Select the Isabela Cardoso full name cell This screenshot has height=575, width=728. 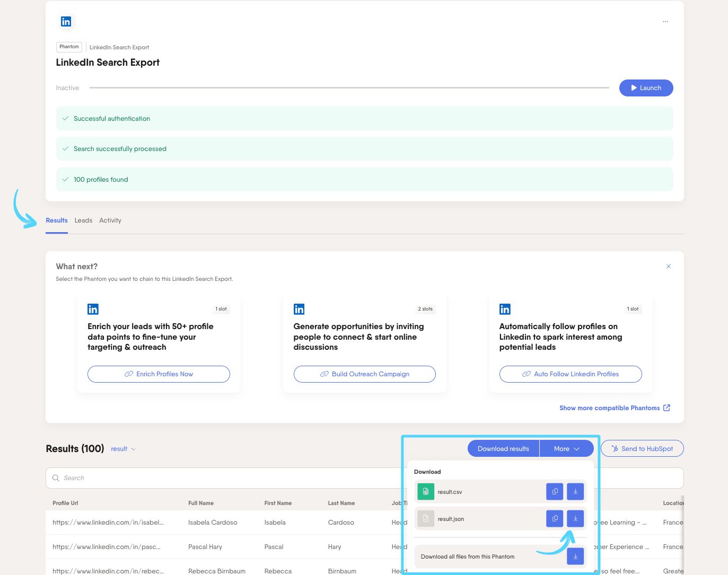pos(213,523)
